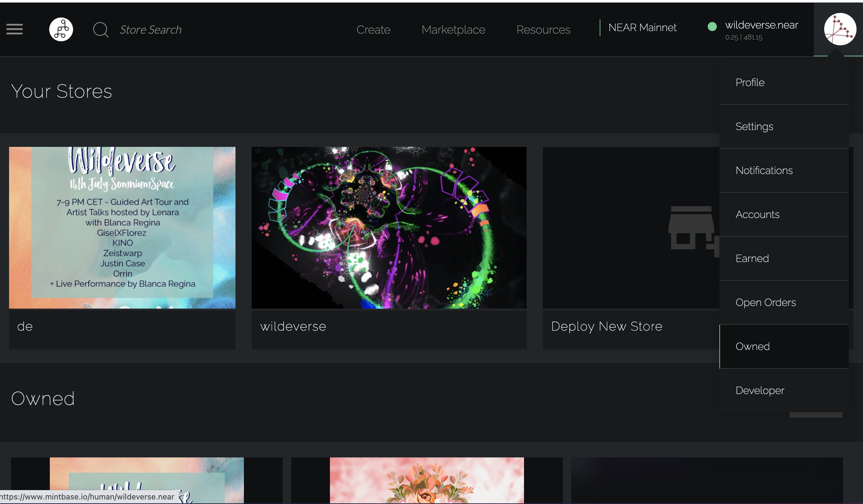This screenshot has width=863, height=504.
Task: Open Settings from the dropdown
Action: point(784,127)
